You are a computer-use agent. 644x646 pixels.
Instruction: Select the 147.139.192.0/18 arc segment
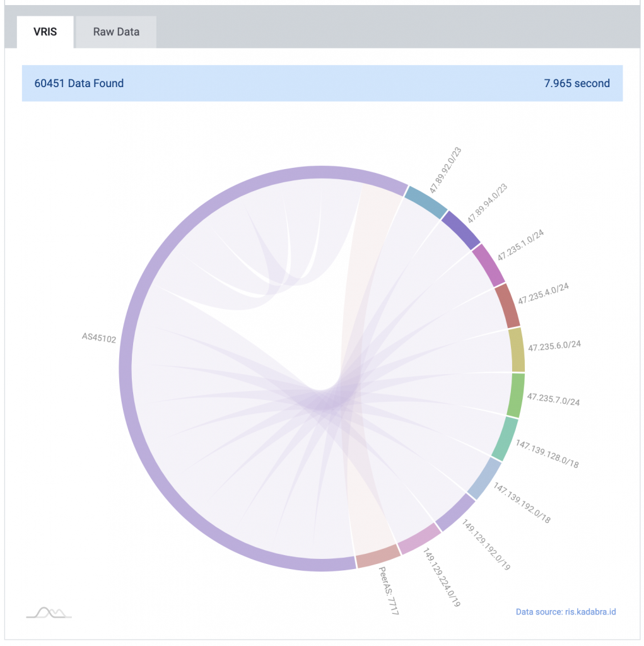pyautogui.click(x=484, y=479)
